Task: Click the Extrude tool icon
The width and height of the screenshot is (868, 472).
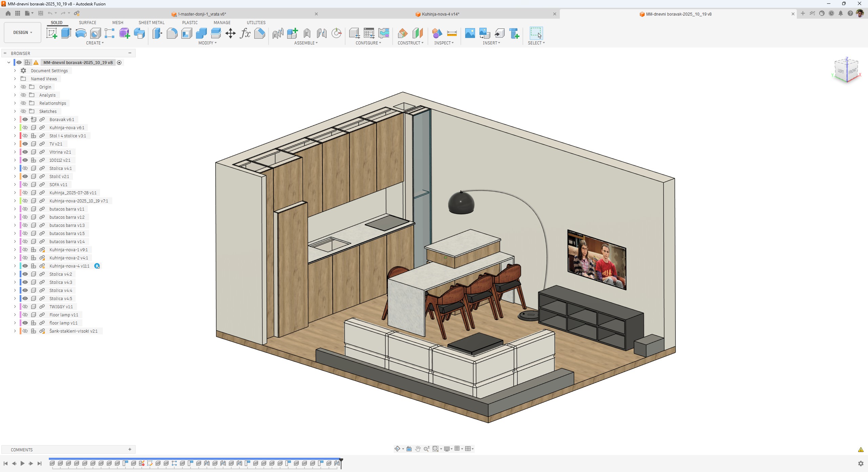Action: tap(66, 33)
